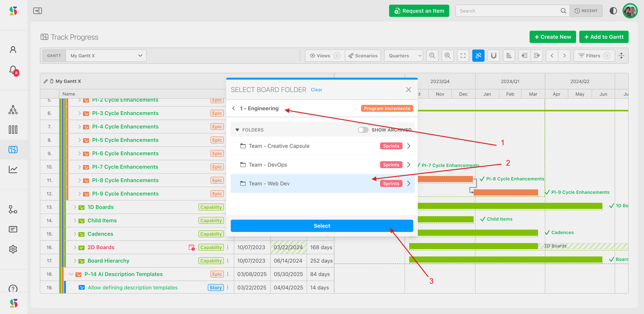The image size is (644, 314).
Task: Click the Search input field
Action: [x=508, y=11]
